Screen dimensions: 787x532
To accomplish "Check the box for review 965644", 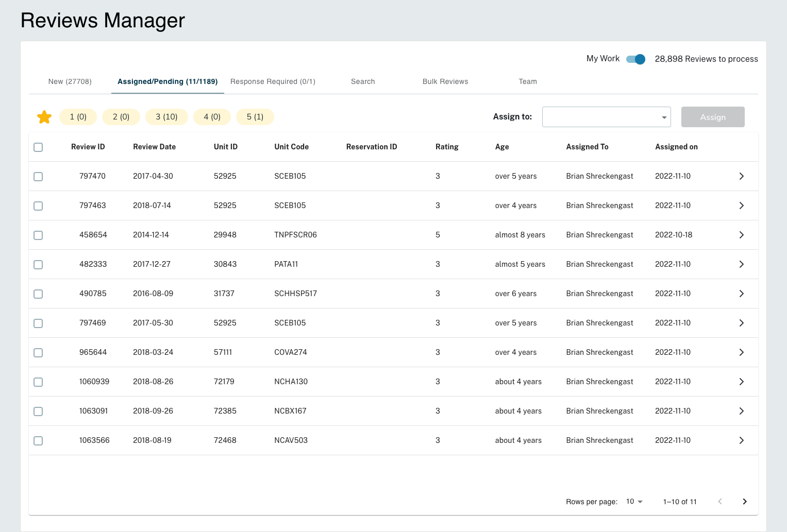I will 38,353.
